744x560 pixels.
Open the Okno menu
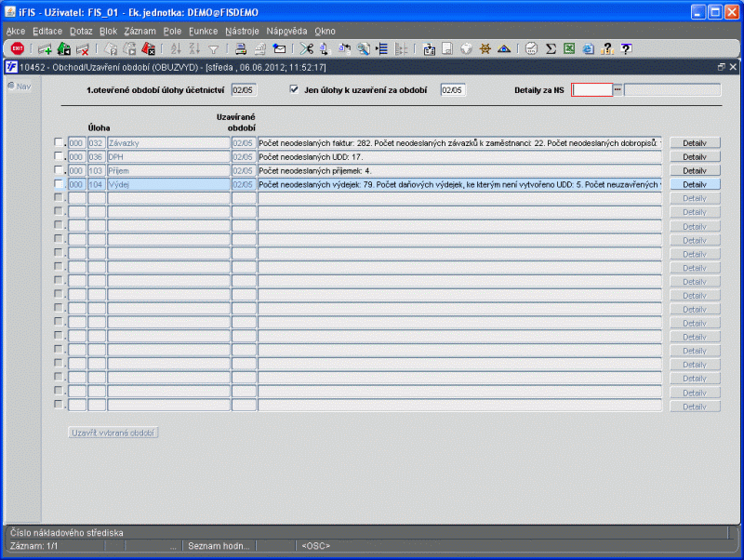tap(325, 32)
